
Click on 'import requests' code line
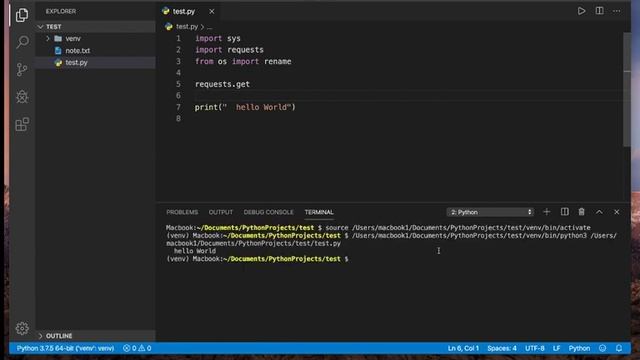tap(229, 50)
